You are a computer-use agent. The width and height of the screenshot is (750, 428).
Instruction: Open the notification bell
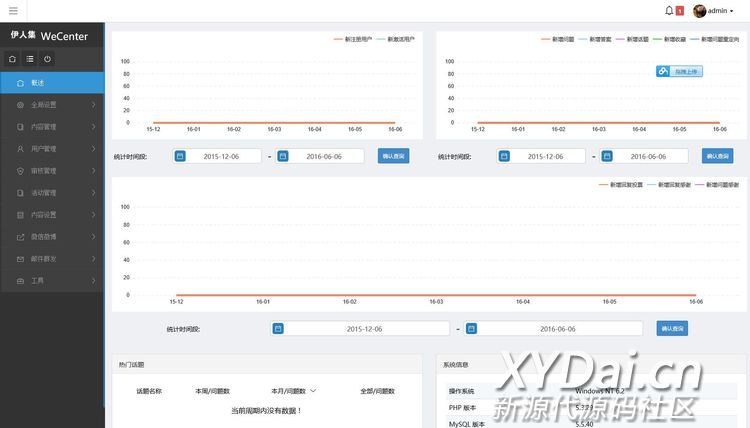pos(669,11)
